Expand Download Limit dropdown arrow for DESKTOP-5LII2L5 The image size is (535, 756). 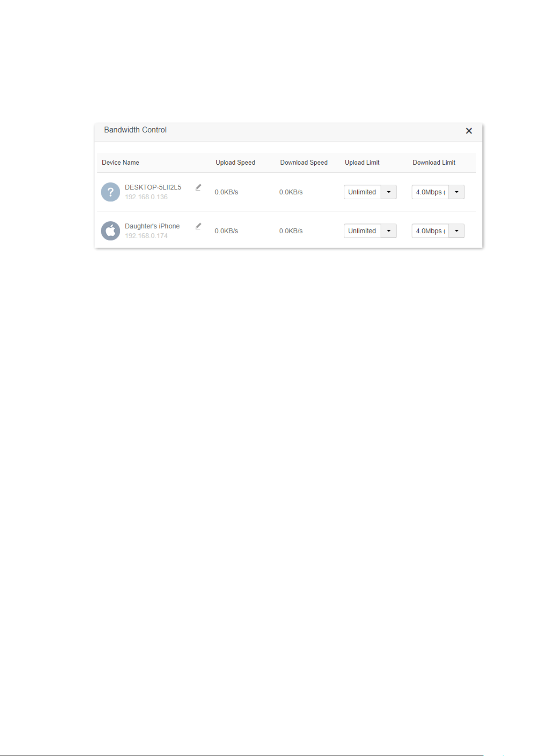456,192
